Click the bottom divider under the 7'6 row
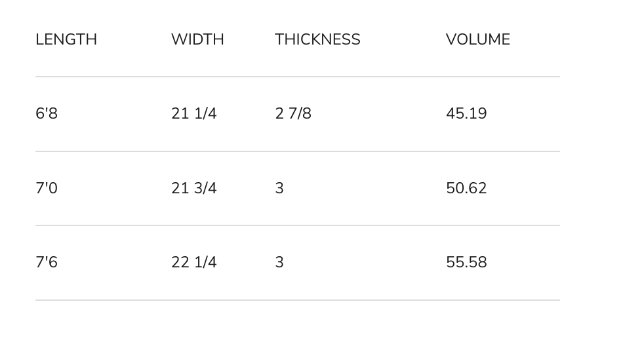Image resolution: width=644 pixels, height=346 pixels. [298, 300]
